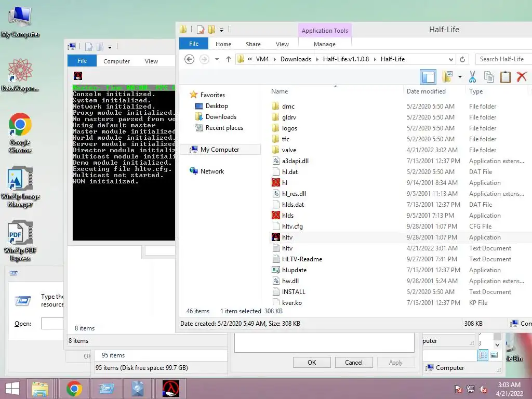Select the hlds application icon

276,216
